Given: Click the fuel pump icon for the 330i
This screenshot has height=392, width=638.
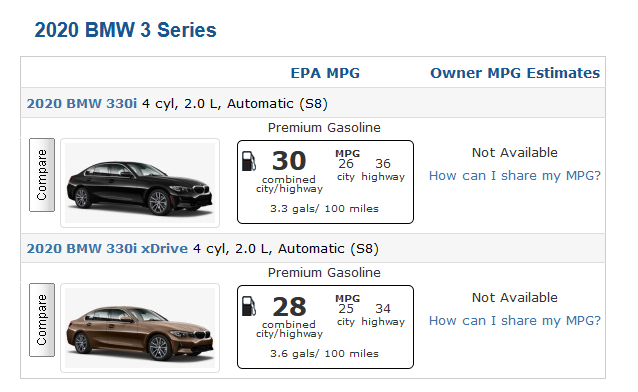Looking at the screenshot, I should [x=249, y=161].
